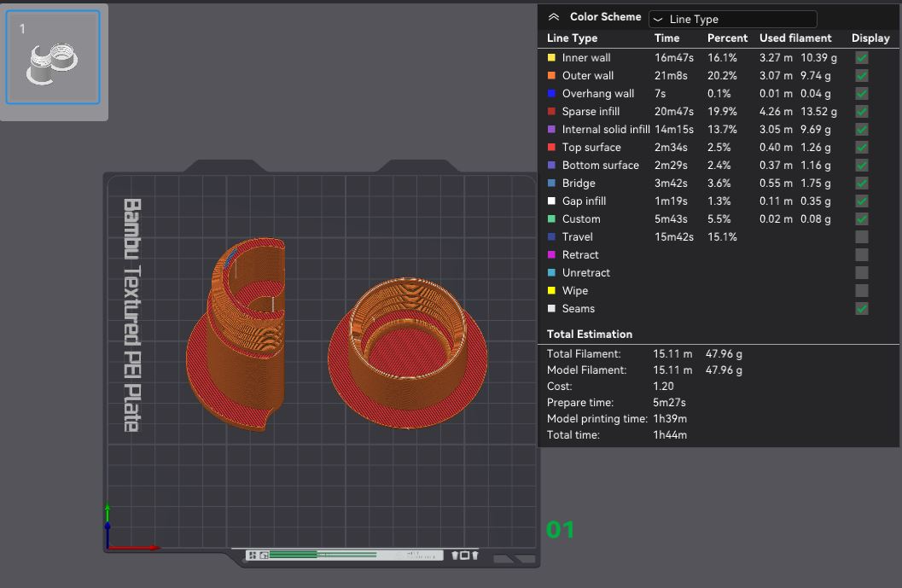902x588 pixels.
Task: Click the Total time 1h44m value
Action: click(x=670, y=435)
